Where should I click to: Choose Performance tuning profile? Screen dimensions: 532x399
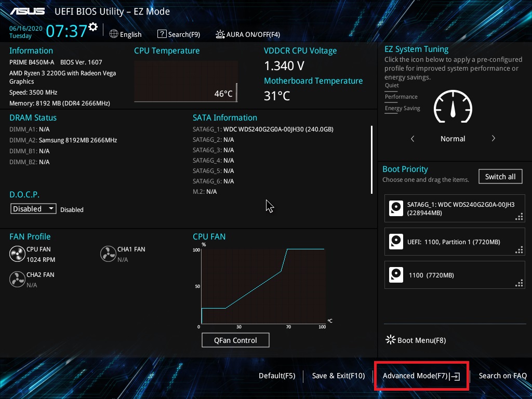[401, 97]
